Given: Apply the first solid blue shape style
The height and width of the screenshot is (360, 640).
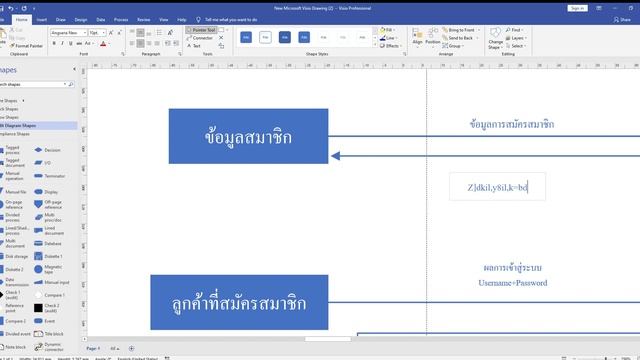Looking at the screenshot, I should (x=246, y=37).
